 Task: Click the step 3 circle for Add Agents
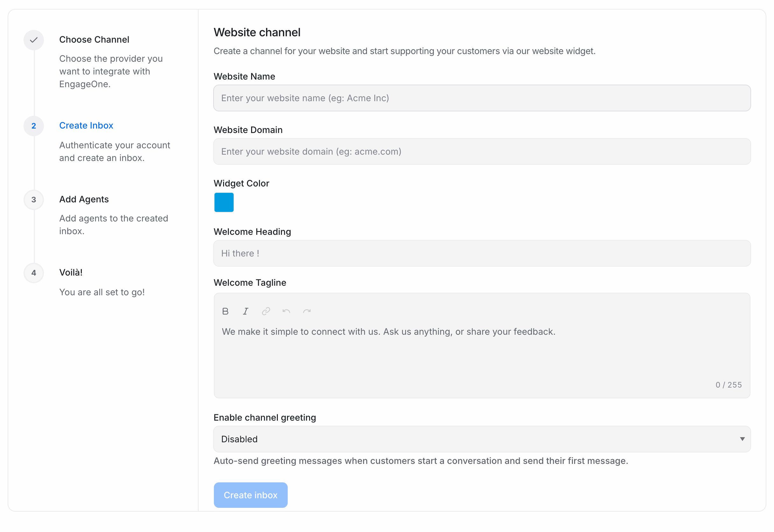34,200
